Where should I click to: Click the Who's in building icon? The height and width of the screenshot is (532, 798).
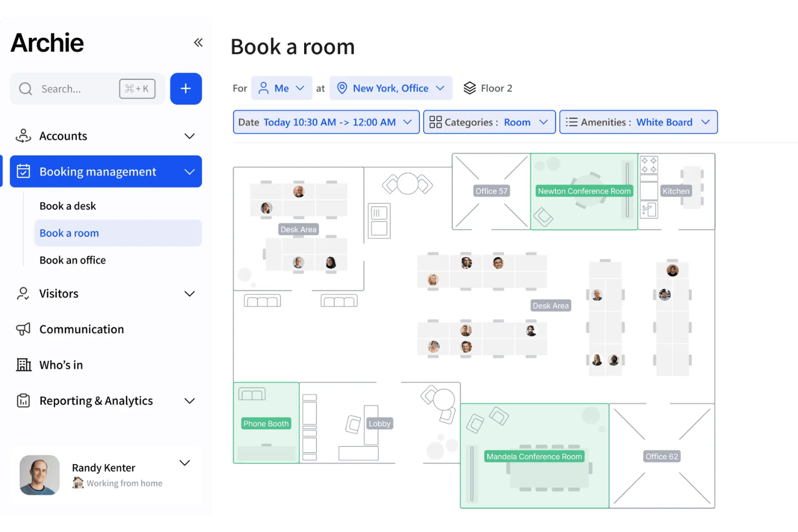24,365
